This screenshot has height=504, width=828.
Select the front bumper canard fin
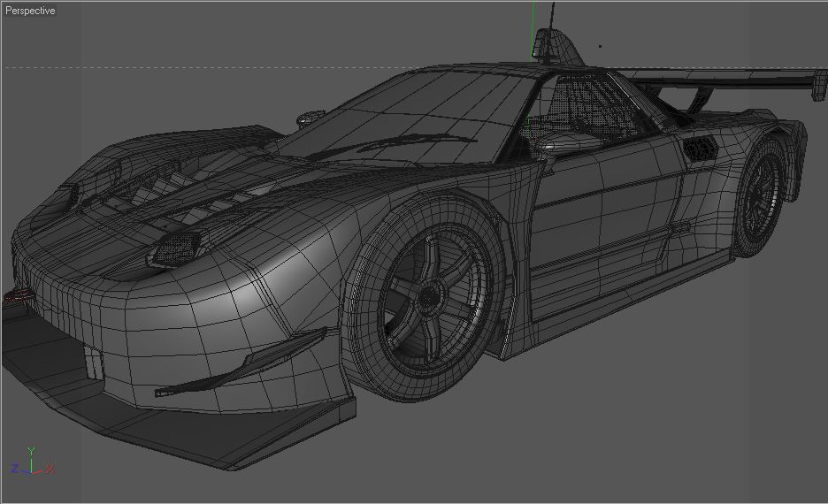coord(241,363)
